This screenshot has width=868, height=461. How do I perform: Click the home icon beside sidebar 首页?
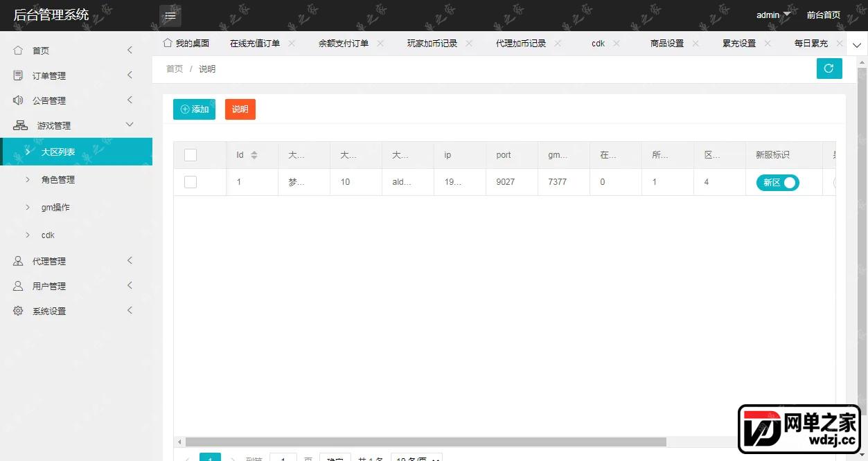coord(19,51)
